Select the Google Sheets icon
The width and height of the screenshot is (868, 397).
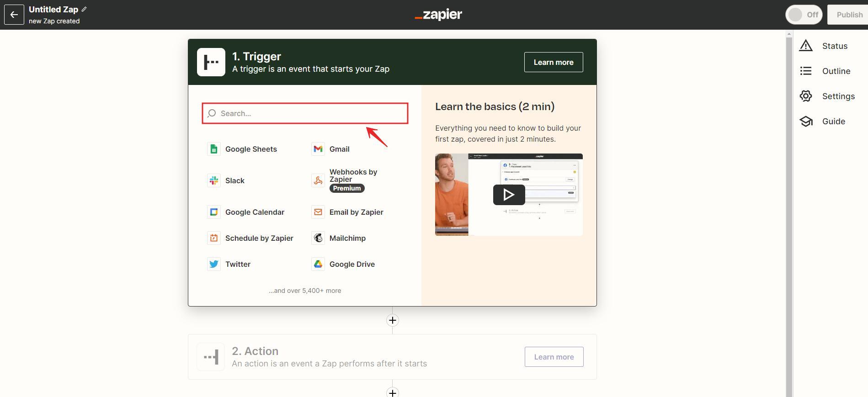point(213,149)
